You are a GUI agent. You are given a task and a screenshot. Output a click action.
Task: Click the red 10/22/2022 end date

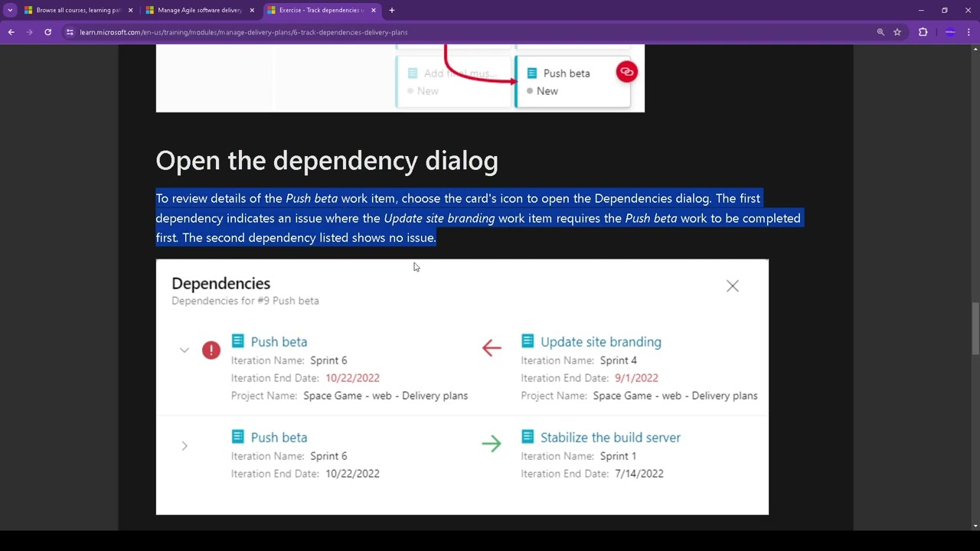(x=352, y=377)
